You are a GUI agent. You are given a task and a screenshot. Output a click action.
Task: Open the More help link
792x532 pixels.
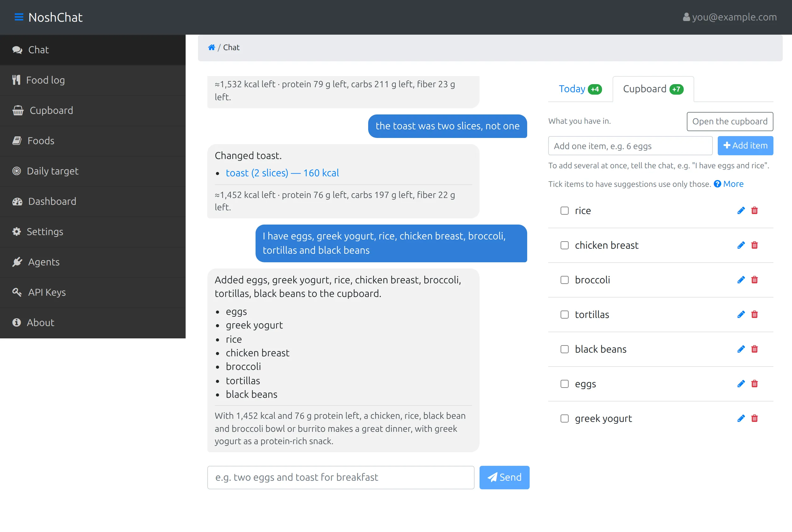729,184
